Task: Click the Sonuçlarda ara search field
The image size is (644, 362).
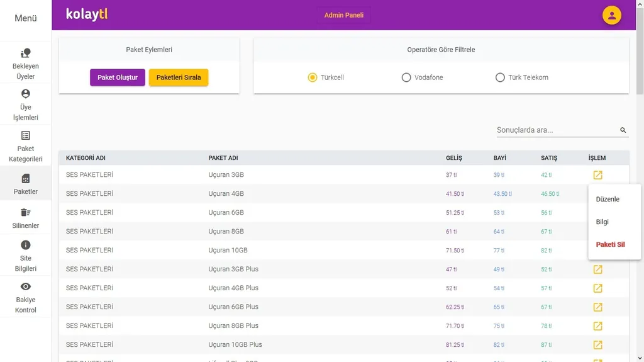Action: [555, 130]
